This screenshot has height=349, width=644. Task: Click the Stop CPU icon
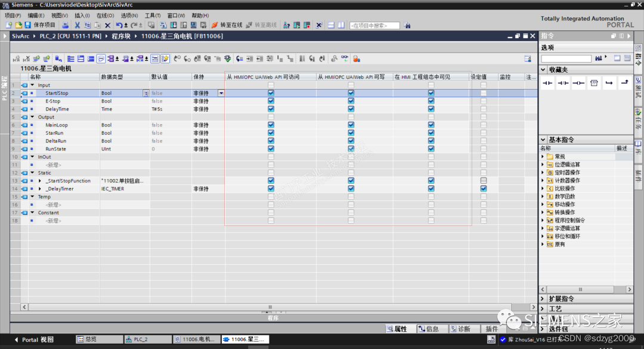pos(306,25)
